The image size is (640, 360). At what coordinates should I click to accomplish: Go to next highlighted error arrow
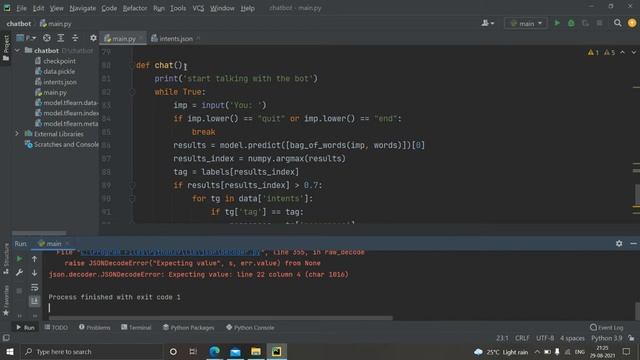(633, 52)
